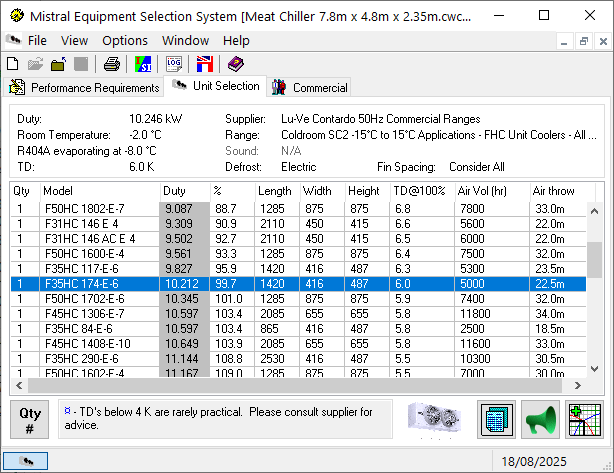Click the list's scroll down arrow
The width and height of the screenshot is (614, 473).
(594, 368)
